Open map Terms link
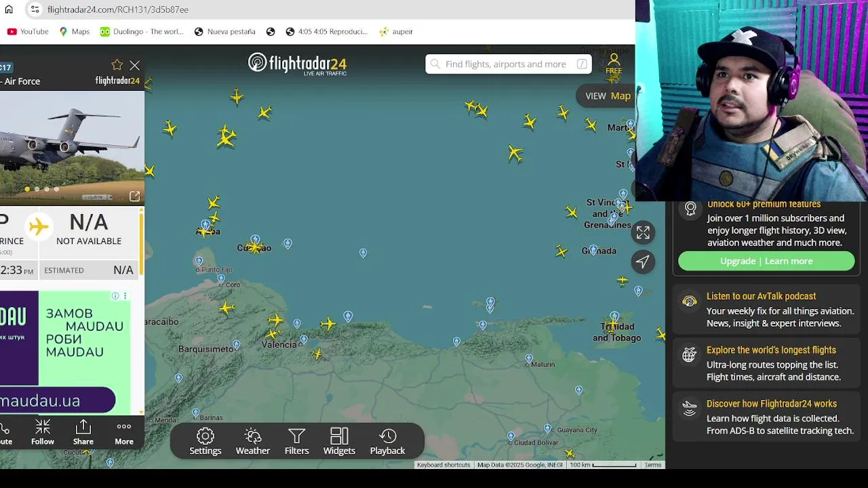The image size is (868, 488). (x=653, y=465)
